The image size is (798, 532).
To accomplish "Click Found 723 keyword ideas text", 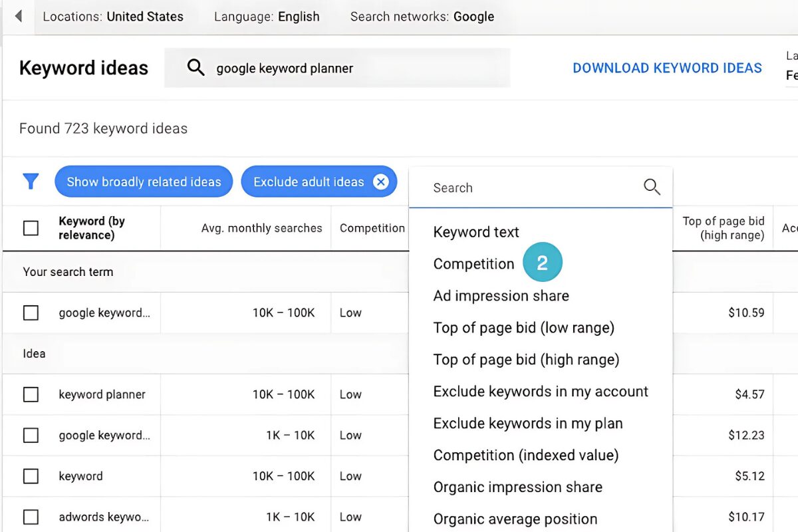I will coord(103,128).
